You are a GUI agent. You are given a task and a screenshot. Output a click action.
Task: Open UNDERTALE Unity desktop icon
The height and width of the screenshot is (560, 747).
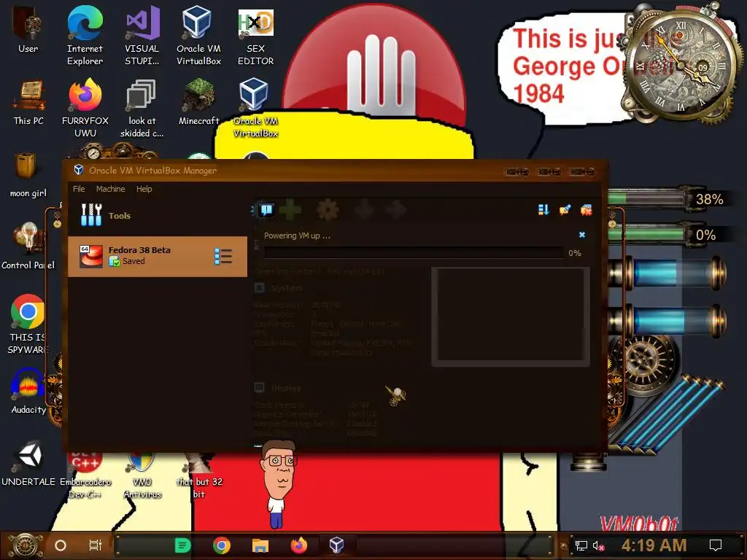28,463
